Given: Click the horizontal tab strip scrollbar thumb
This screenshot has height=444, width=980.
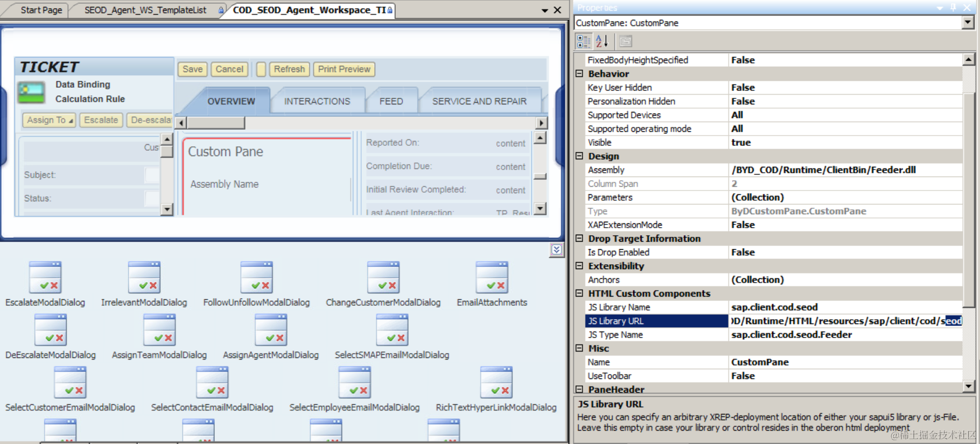Looking at the screenshot, I should click(216, 123).
